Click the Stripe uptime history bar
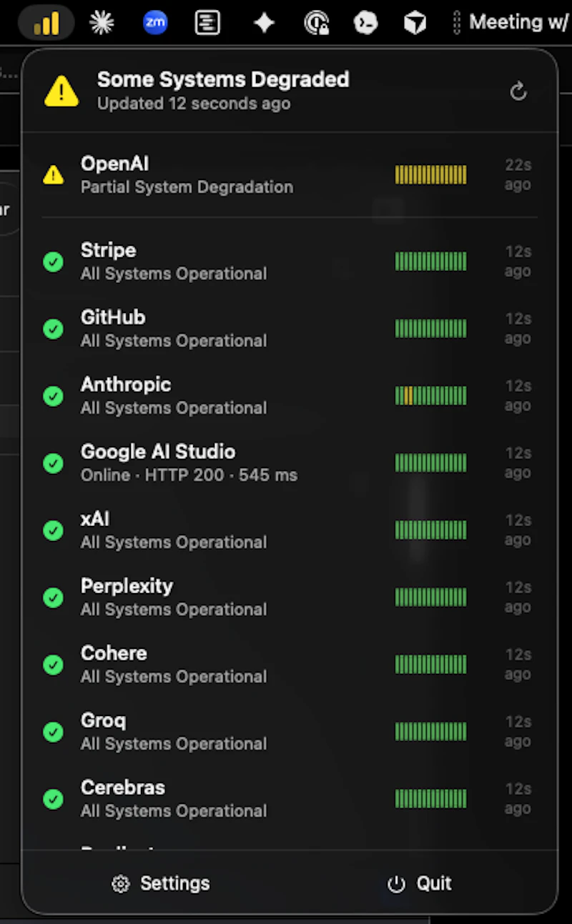Image resolution: width=572 pixels, height=924 pixels. [x=431, y=262]
